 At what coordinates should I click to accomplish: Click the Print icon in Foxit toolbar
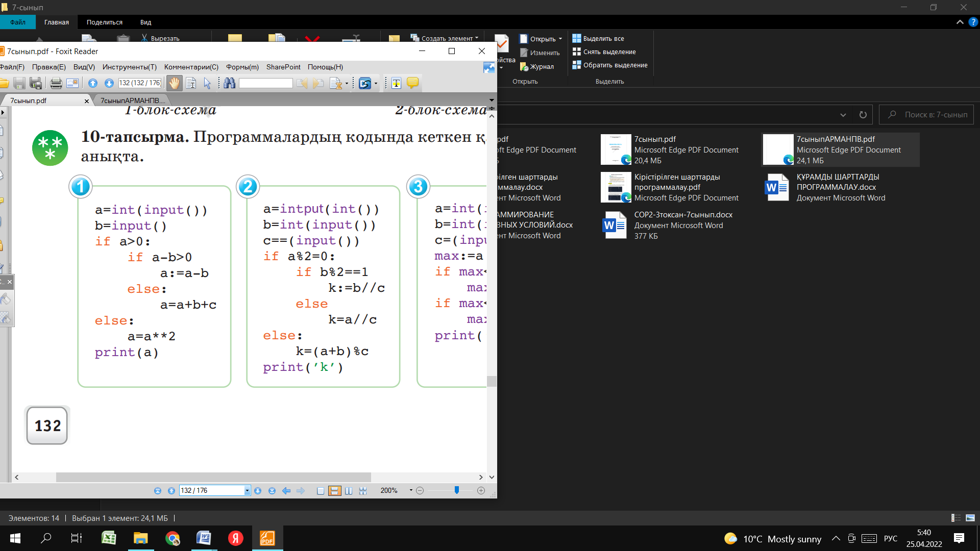pyautogui.click(x=56, y=83)
